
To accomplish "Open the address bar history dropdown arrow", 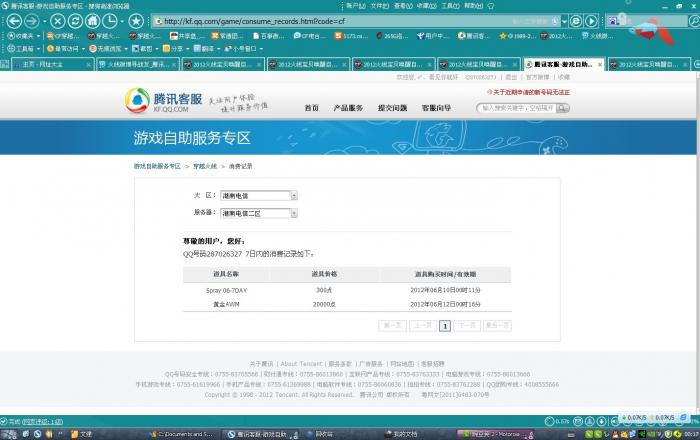I will click(564, 21).
